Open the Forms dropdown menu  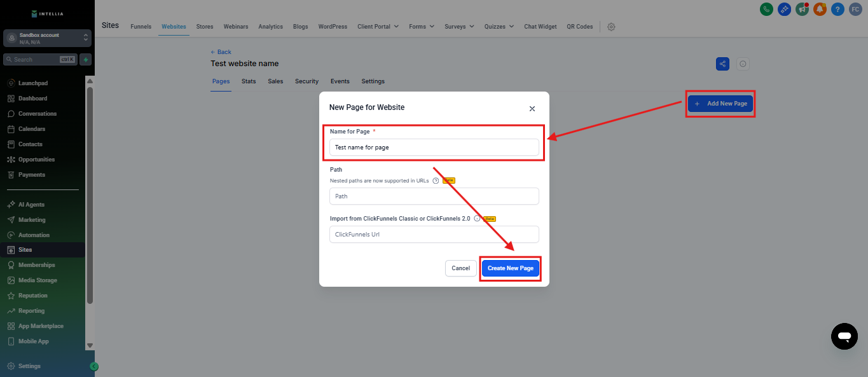[x=421, y=27]
